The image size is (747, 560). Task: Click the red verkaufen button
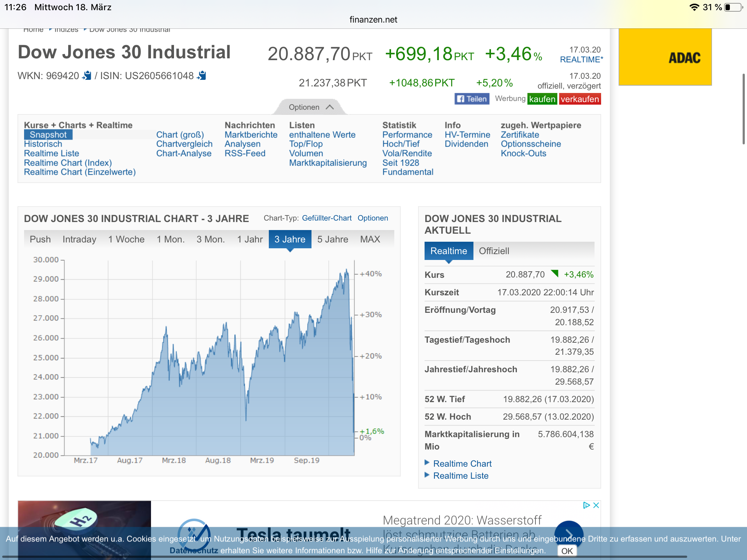tap(580, 99)
